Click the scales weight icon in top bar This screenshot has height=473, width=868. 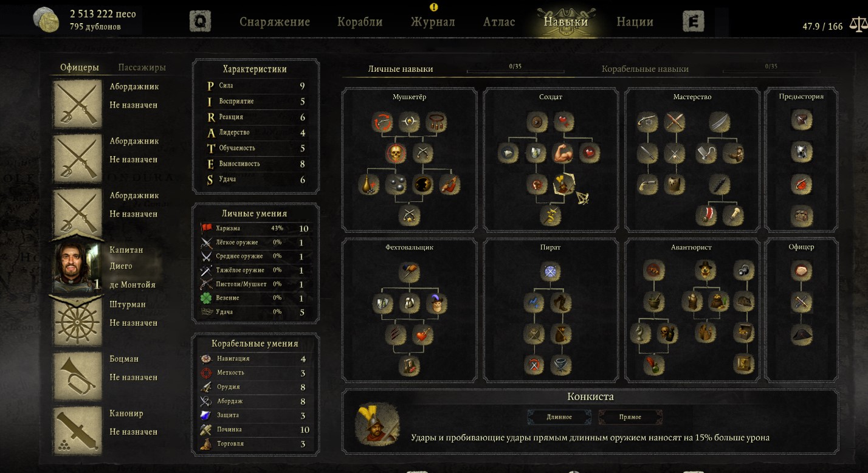[858, 26]
